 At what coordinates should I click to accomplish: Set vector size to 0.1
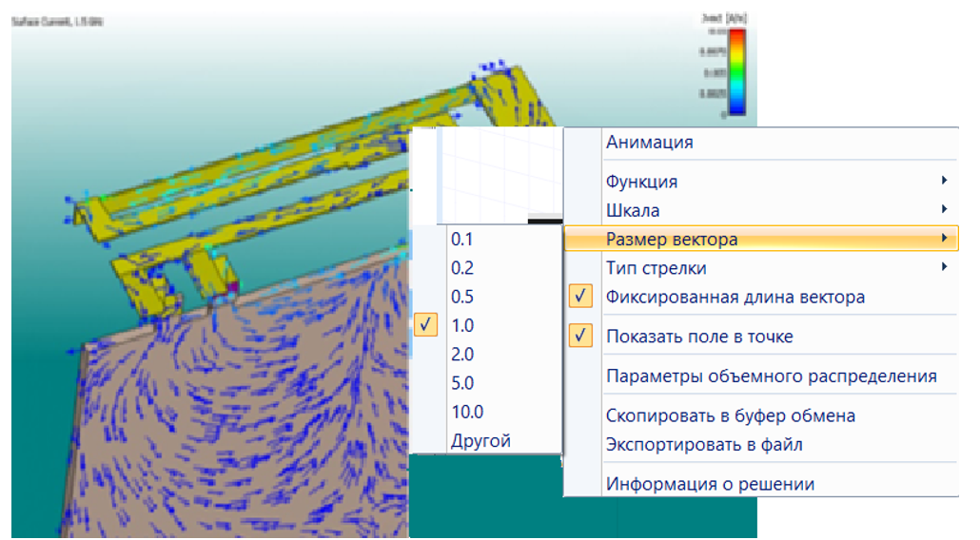click(462, 239)
